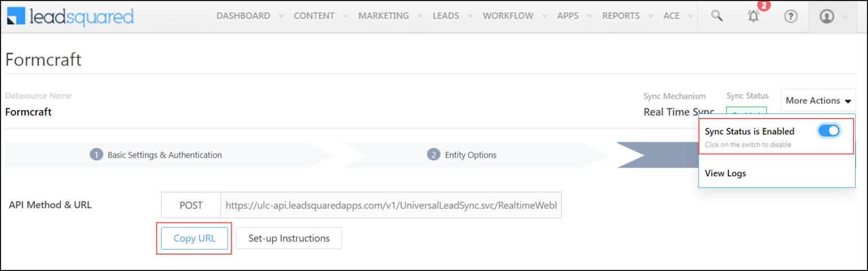Image resolution: width=868 pixels, height=271 pixels.
Task: Go to Entity Options step
Action: point(462,155)
